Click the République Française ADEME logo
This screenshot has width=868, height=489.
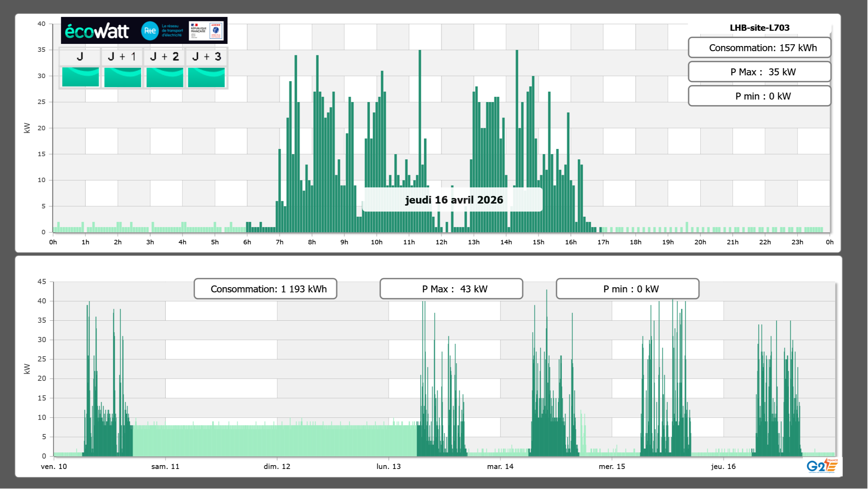[206, 31]
